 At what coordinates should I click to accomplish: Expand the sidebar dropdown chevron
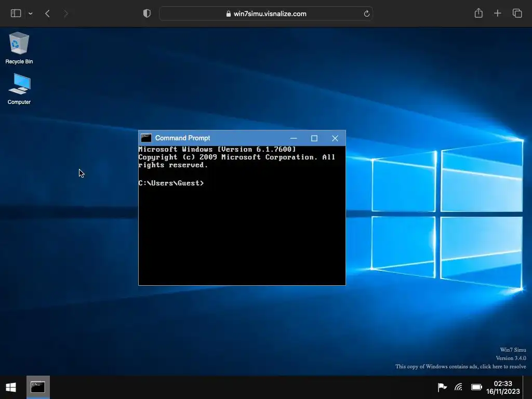point(31,14)
